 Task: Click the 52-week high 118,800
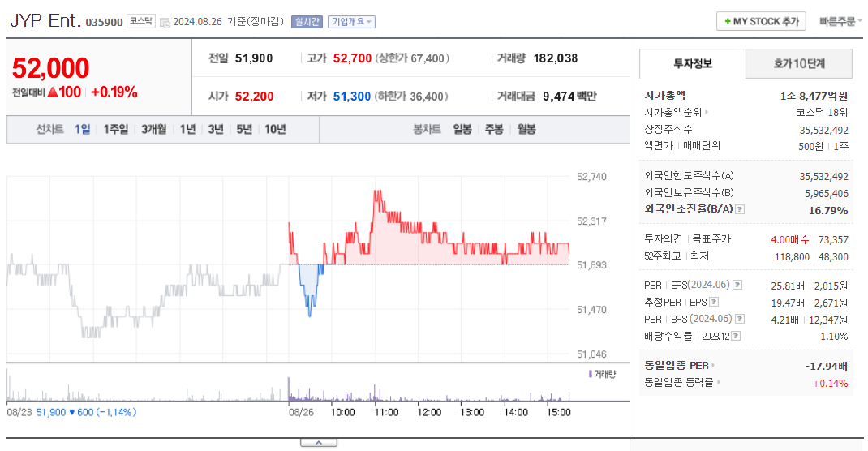pyautogui.click(x=792, y=257)
